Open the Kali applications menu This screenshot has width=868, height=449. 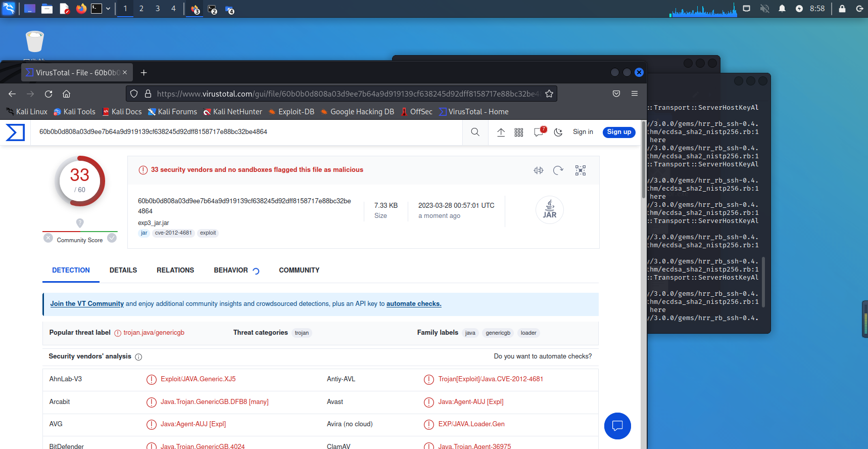(9, 9)
